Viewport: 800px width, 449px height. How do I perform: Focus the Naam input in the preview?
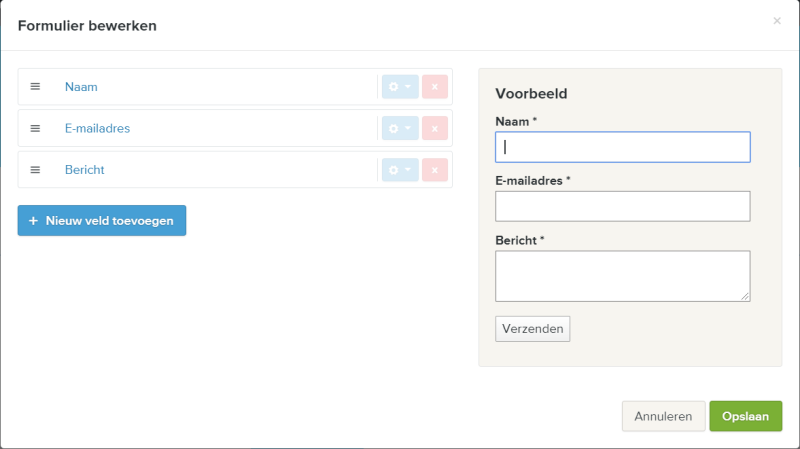click(622, 147)
